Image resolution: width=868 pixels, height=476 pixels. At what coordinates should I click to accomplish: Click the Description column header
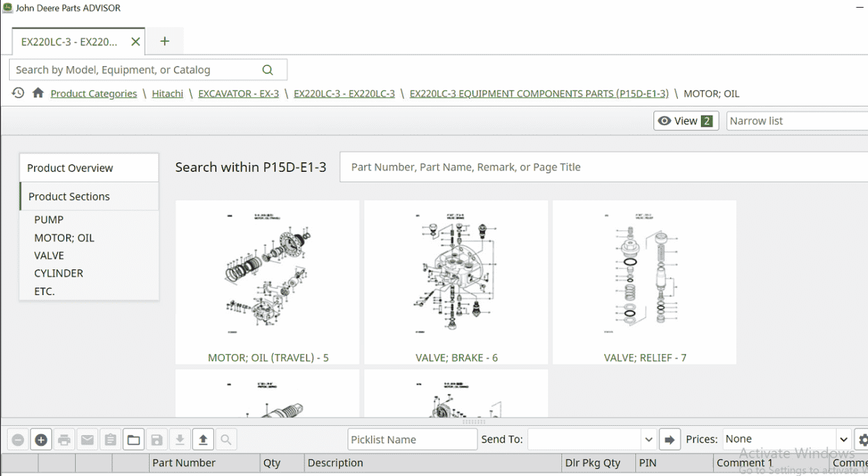pyautogui.click(x=433, y=463)
